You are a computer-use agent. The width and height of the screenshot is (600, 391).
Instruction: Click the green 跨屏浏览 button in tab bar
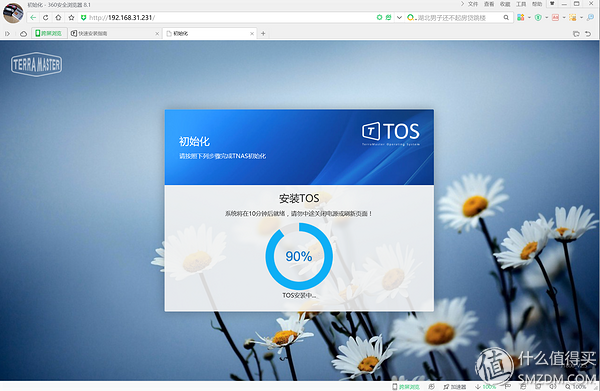[49, 33]
